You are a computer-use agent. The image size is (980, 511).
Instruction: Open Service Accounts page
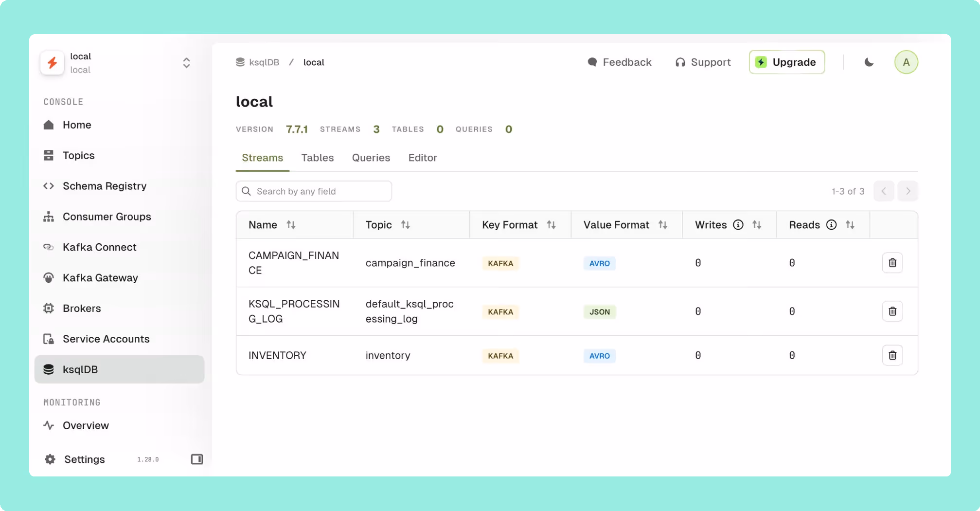click(x=119, y=339)
